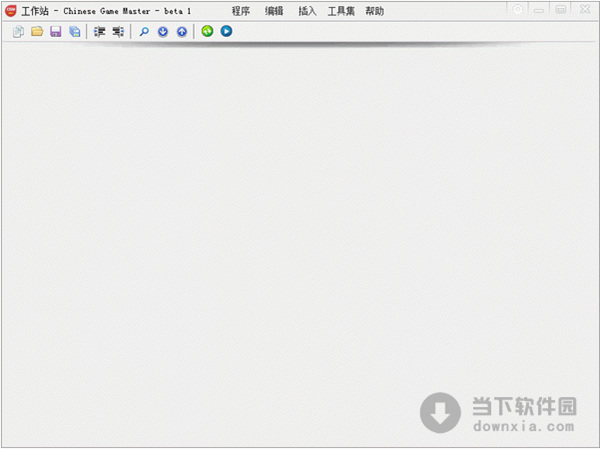600x450 pixels.
Task: Click the new document icon in the toolbar
Action: (x=18, y=31)
